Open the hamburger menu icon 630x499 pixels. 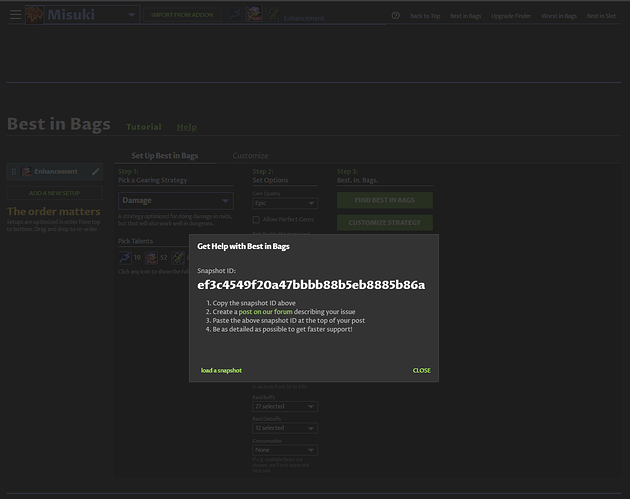tap(15, 15)
